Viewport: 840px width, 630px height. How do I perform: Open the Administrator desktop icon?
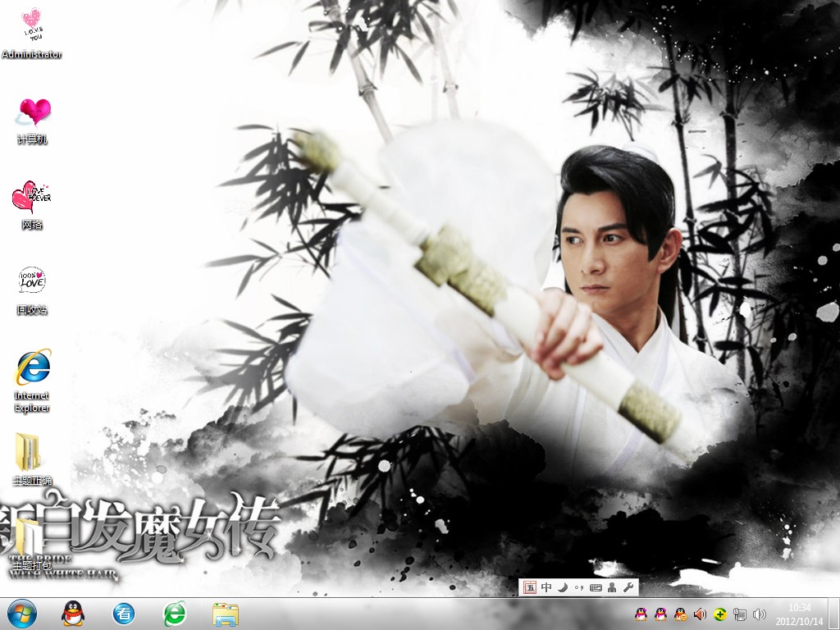(32, 32)
